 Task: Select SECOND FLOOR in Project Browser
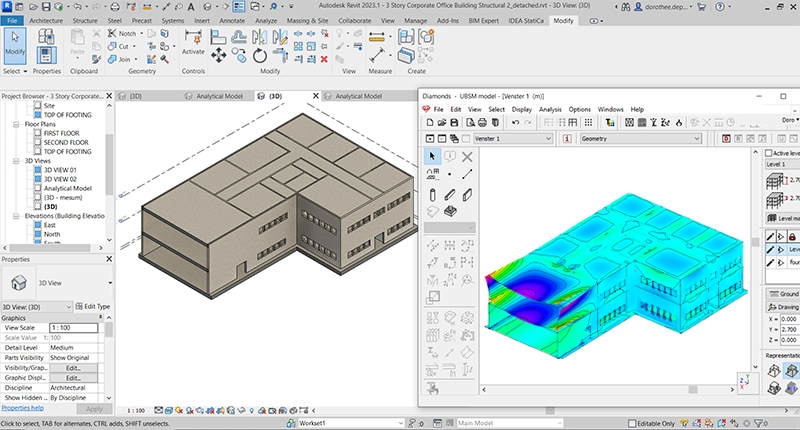[66, 142]
